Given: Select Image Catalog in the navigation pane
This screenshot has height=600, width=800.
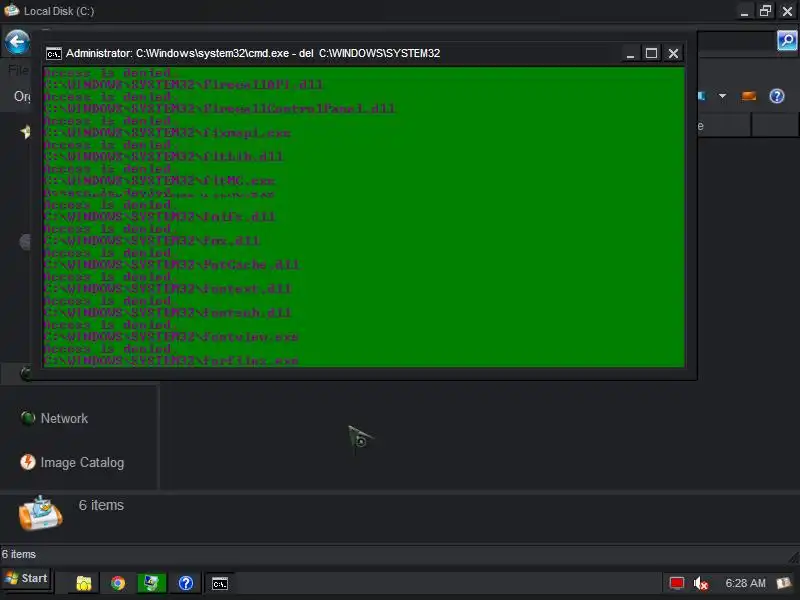Looking at the screenshot, I should [x=82, y=463].
